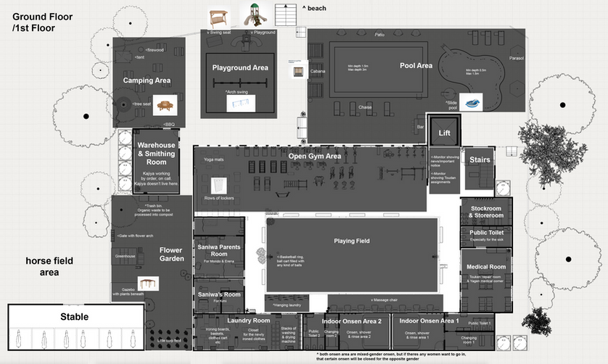Click the 'Playground Area' label
Image resolution: width=608 pixels, height=364 pixels.
240,67
